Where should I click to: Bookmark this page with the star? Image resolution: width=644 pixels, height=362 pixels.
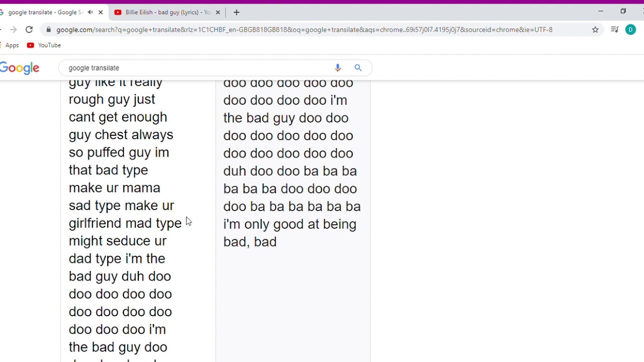(x=595, y=30)
